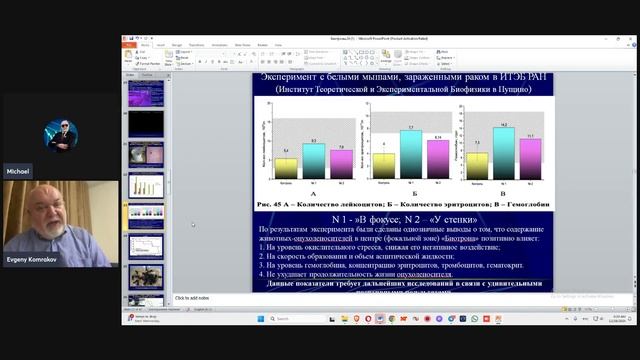Image resolution: width=640 pixels, height=360 pixels.
Task: Close the slide thumbnails pane
Action: [168, 75]
